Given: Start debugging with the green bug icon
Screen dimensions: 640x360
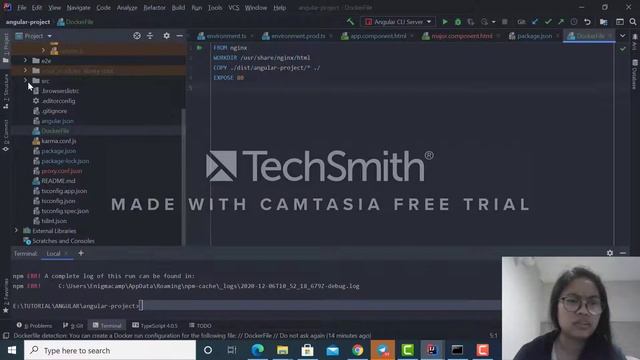Looking at the screenshot, I should click(x=458, y=22).
